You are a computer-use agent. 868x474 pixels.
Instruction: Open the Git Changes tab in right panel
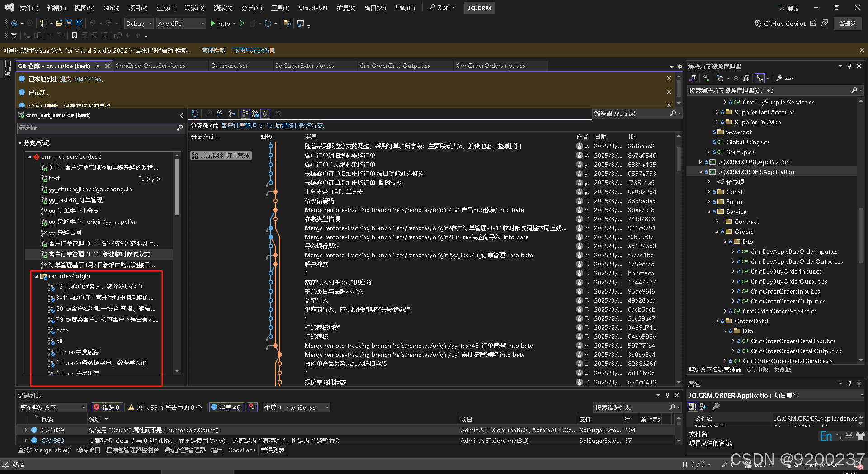click(x=757, y=370)
